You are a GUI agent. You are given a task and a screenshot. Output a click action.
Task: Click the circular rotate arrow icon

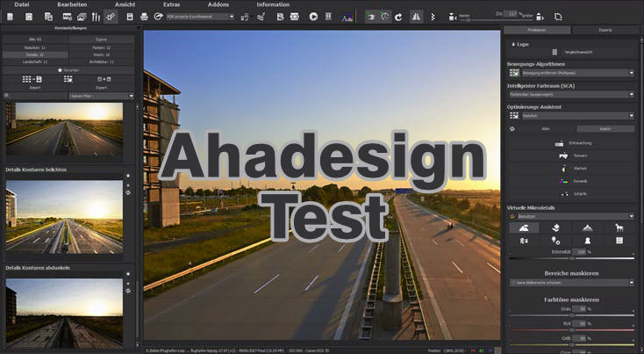click(398, 18)
